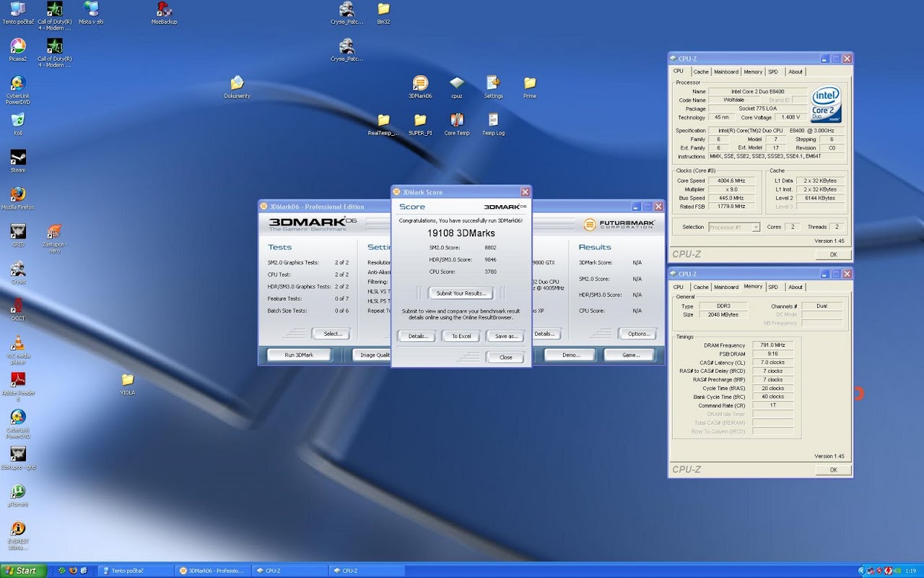
Task: Open the Dokumenty desktop folder
Action: point(237,87)
